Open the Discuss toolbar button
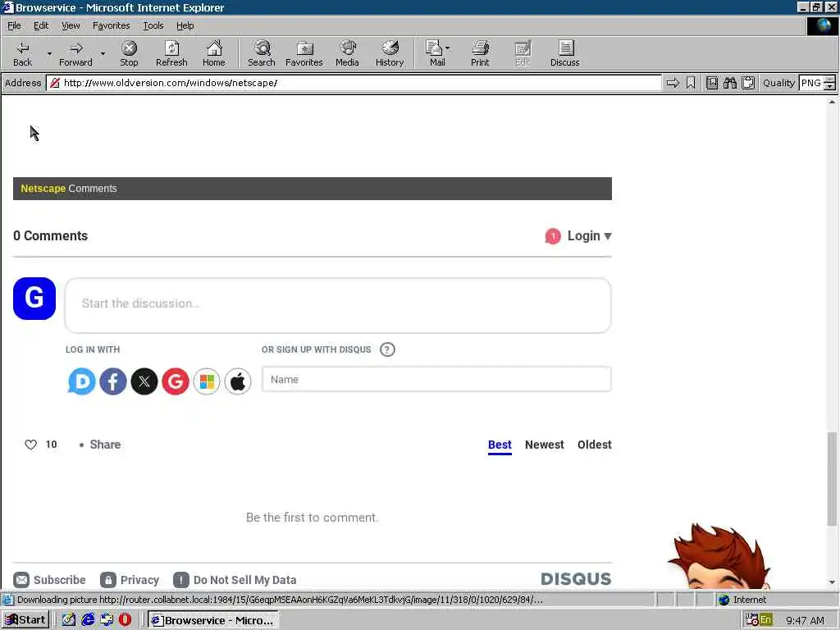 564,53
